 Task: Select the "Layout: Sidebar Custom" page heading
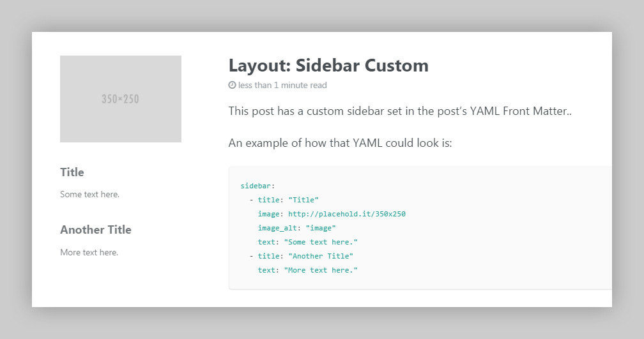point(328,65)
